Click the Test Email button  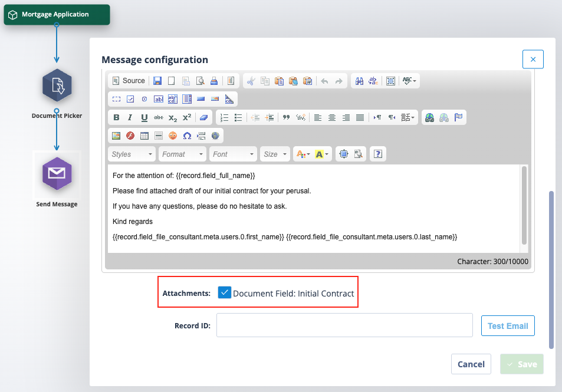click(x=508, y=326)
